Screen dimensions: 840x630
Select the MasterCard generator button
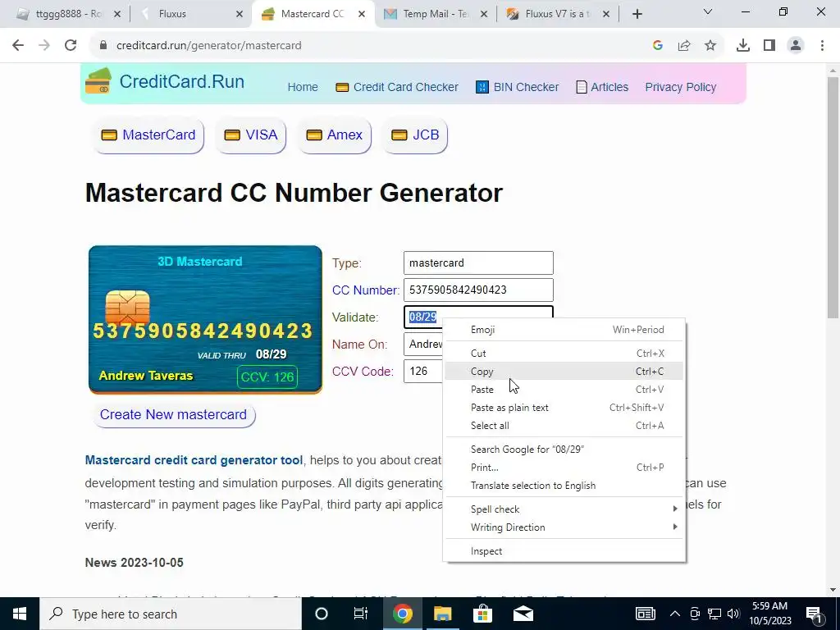click(x=148, y=135)
